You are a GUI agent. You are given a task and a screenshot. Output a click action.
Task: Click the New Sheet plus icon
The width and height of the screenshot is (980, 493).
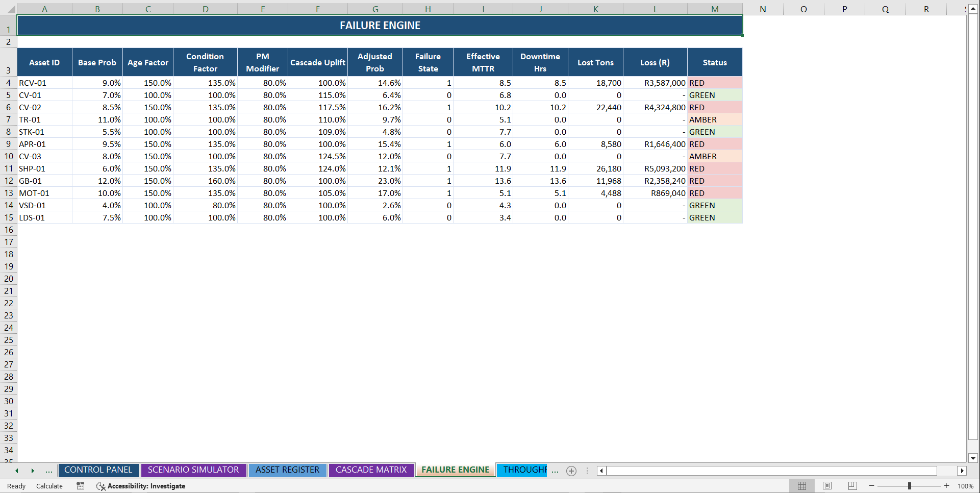tap(571, 471)
